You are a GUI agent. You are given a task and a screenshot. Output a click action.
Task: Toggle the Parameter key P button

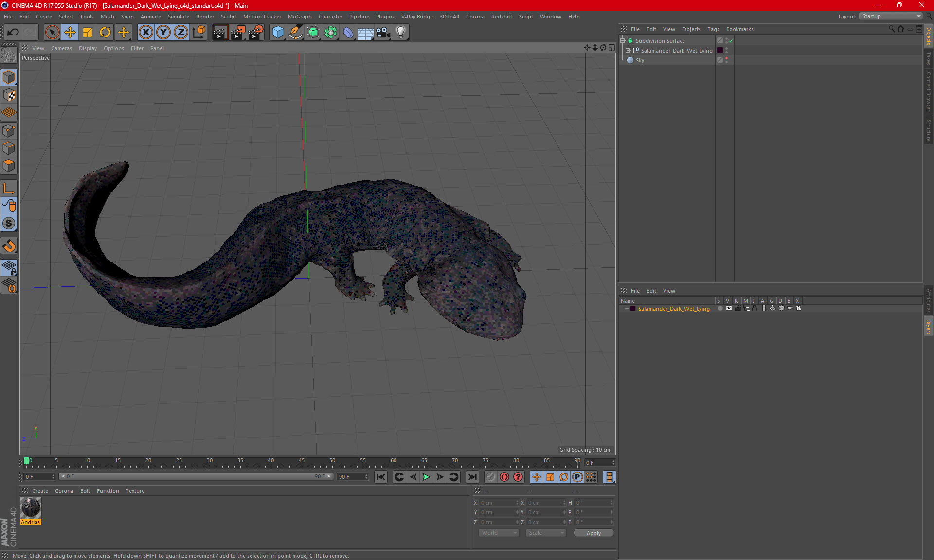577,477
